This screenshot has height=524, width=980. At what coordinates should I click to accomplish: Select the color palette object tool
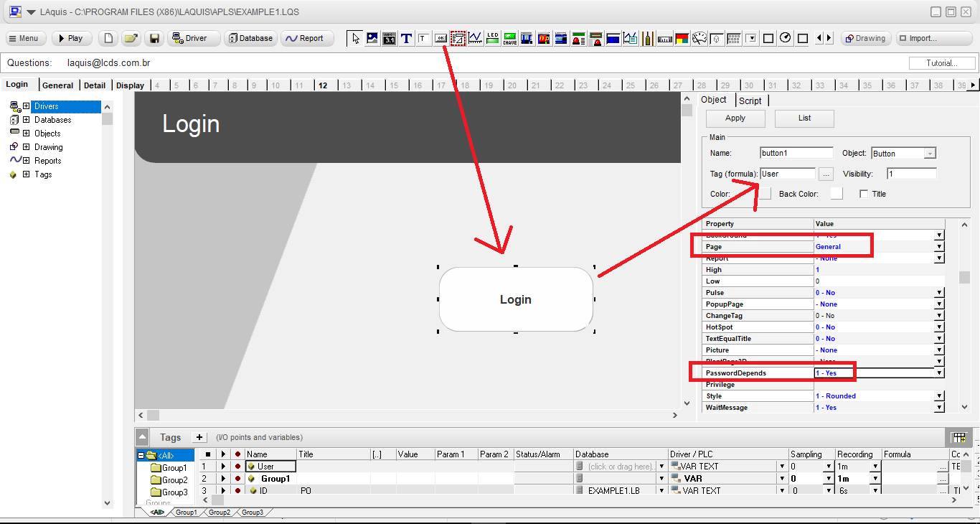[x=682, y=38]
